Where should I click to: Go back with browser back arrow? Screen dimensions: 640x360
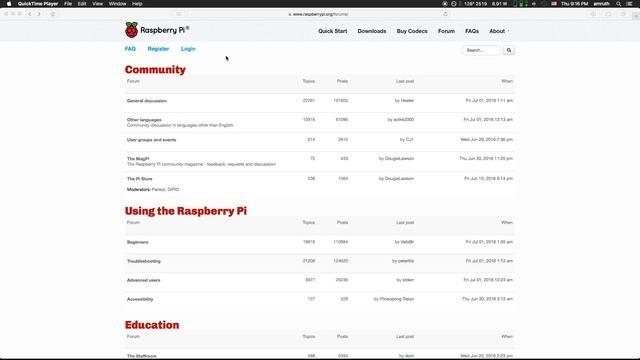[x=30, y=14]
